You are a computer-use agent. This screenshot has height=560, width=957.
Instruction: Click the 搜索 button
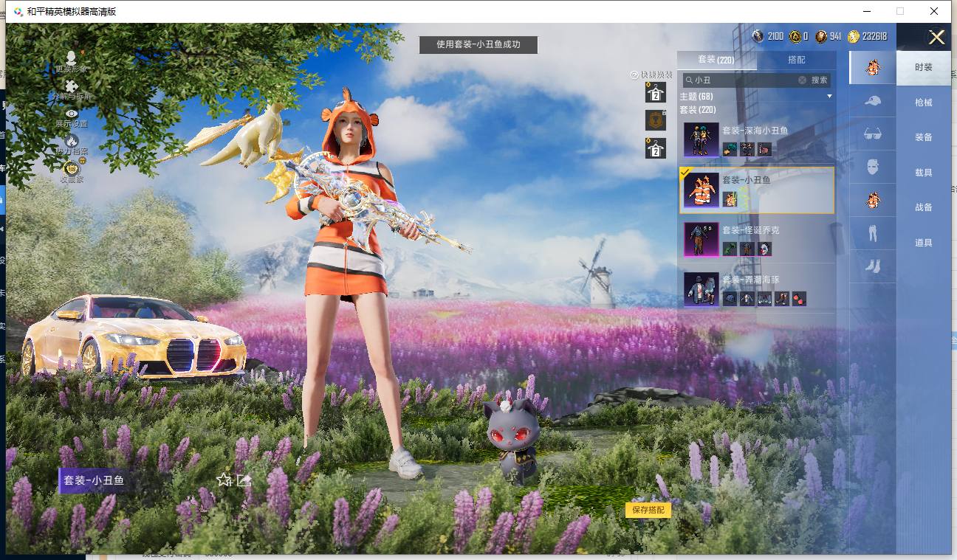[x=820, y=80]
